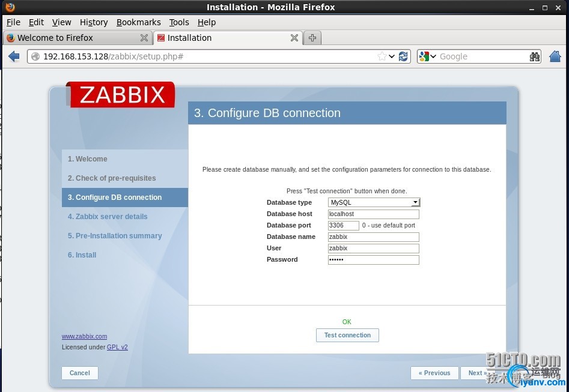Switch to Welcome to Firefox tab
This screenshot has width=569, height=392.
78,38
